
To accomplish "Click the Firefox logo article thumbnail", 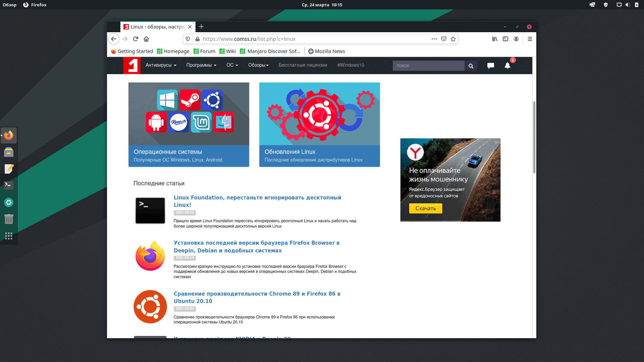I will coord(150,256).
